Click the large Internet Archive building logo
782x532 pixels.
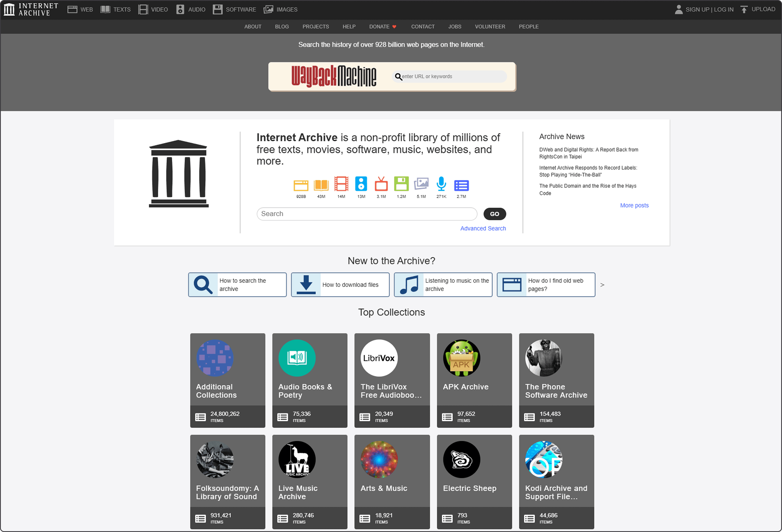[179, 174]
